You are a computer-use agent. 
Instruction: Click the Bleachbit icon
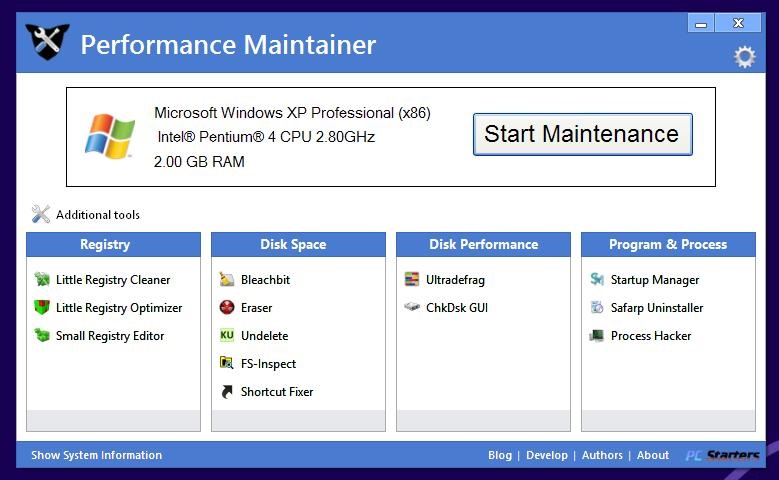pos(227,280)
